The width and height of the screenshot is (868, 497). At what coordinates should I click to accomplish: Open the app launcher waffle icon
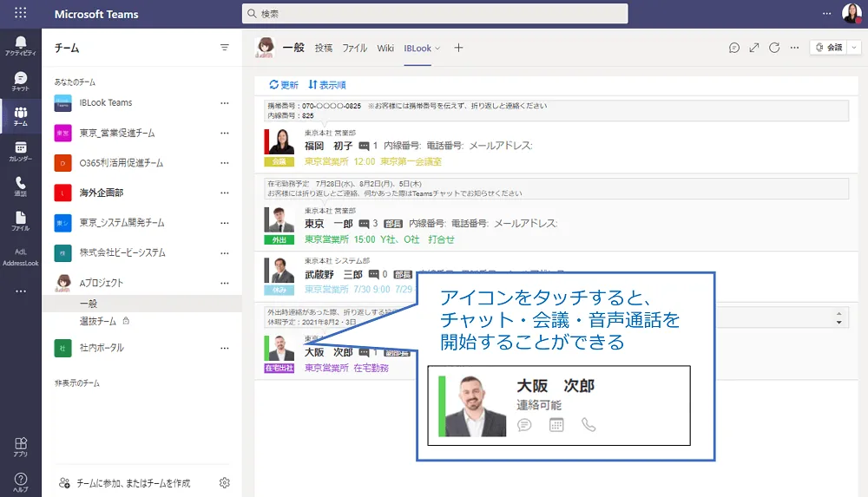click(21, 13)
